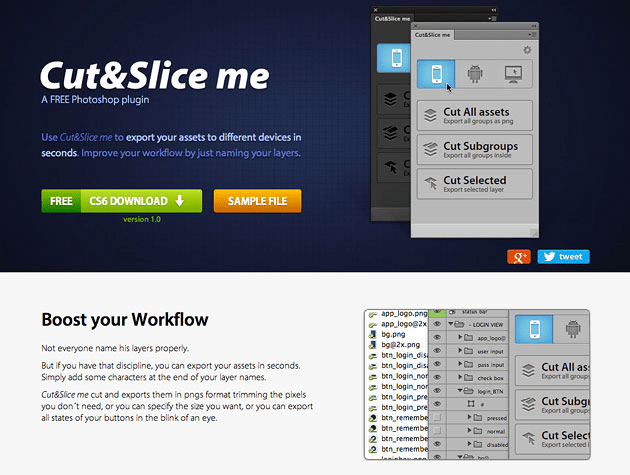630x475 pixels.
Task: Collapse the LOGIN VIEW group triangle
Action: (451, 324)
